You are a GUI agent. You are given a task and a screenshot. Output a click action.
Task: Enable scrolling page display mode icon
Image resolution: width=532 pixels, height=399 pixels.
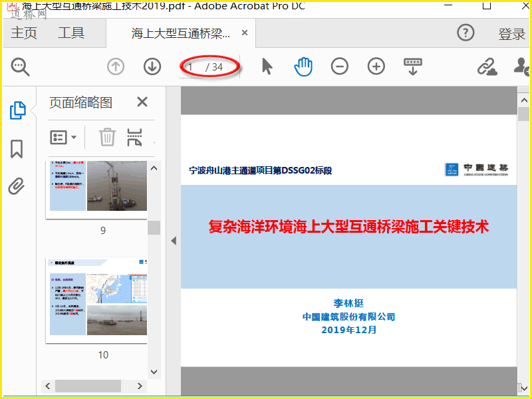412,66
